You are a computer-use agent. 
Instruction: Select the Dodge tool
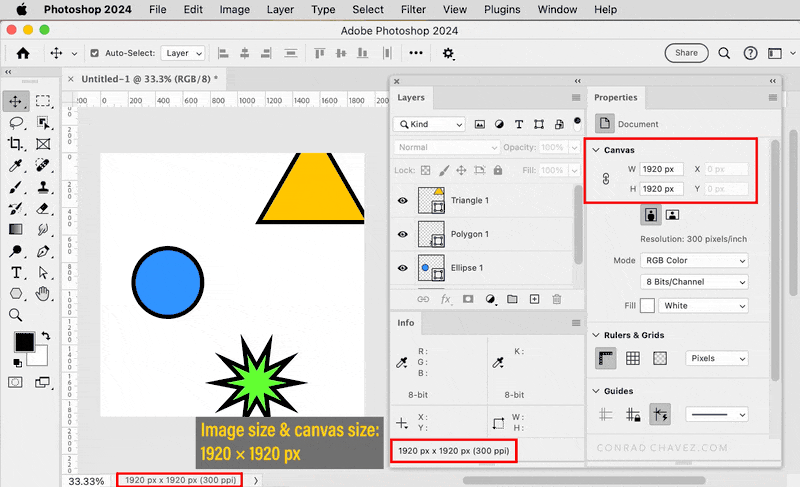coord(15,251)
